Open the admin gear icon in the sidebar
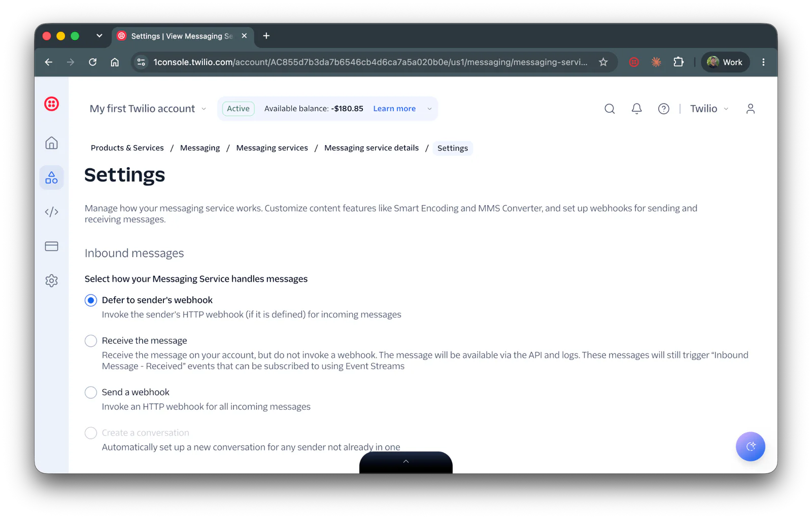 point(51,281)
